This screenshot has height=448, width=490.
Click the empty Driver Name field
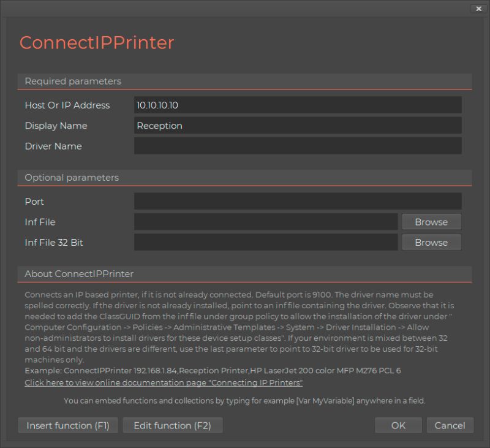[297, 146]
